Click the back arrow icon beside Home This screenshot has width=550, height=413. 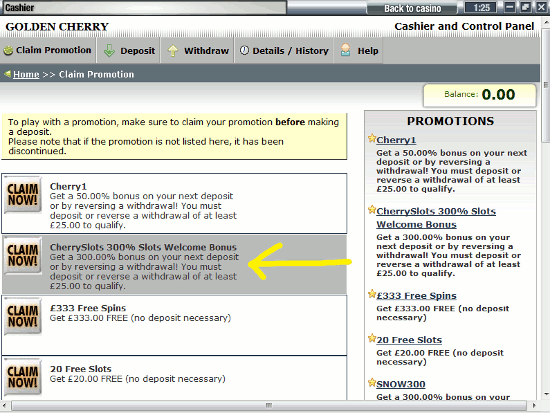[7, 74]
